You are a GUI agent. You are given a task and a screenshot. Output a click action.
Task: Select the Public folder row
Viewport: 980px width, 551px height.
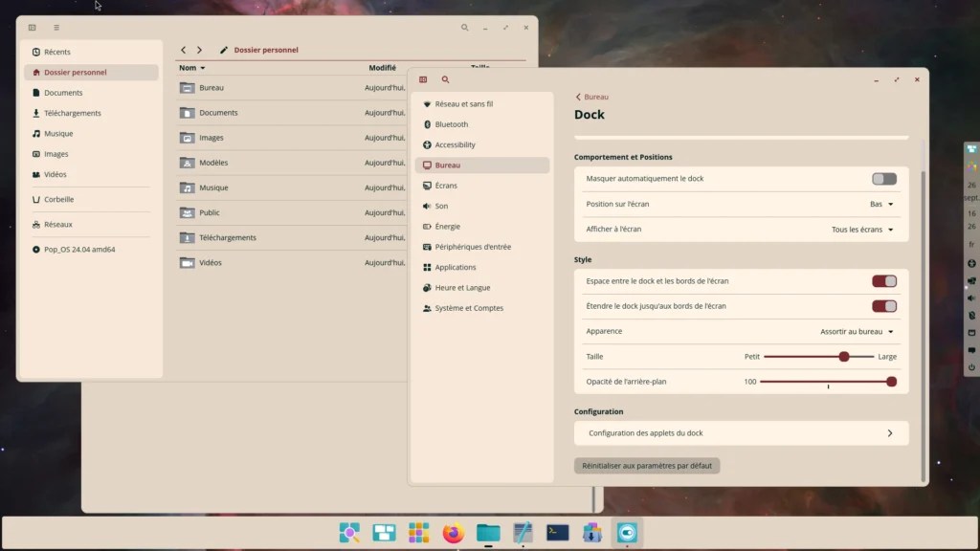(x=293, y=212)
